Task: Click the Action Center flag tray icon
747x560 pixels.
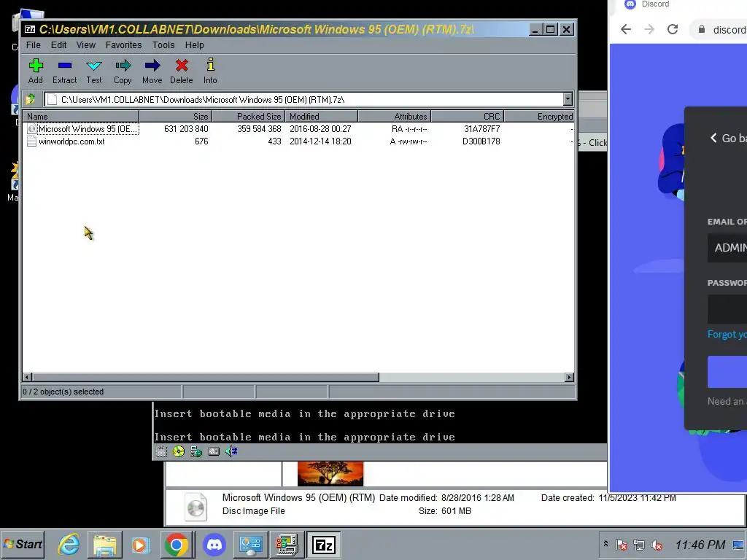Action: 622,545
